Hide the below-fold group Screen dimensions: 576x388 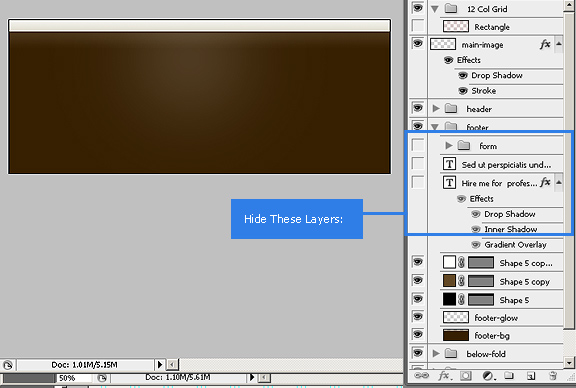tap(418, 353)
